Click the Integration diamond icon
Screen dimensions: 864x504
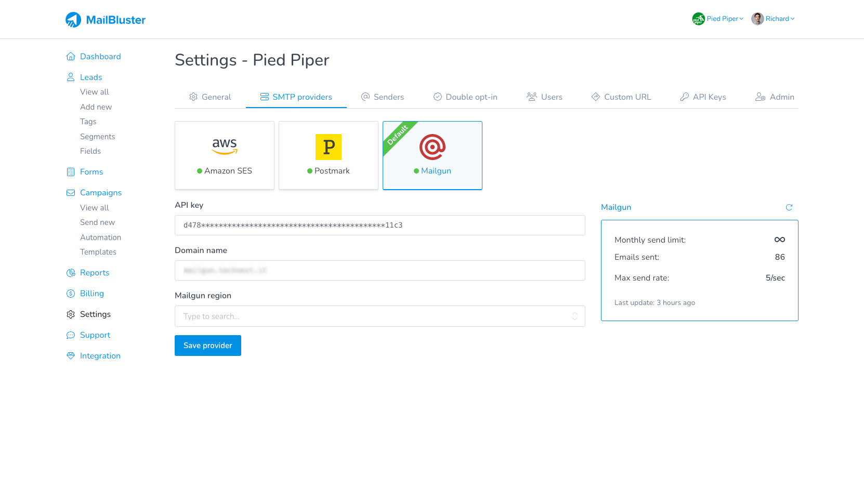pos(71,355)
